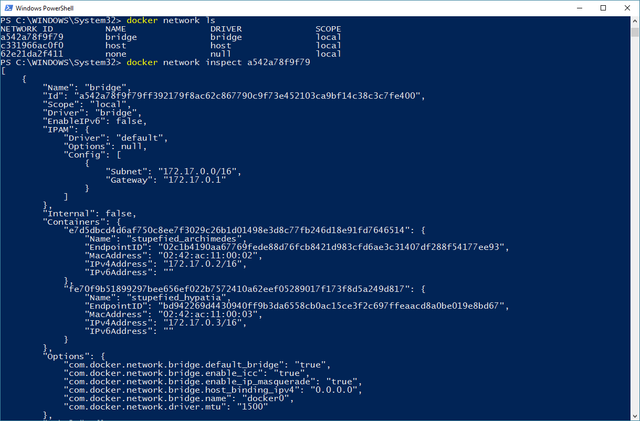The height and width of the screenshot is (421, 640).
Task: Click the "DRIVER" column header text
Action: 226,29
